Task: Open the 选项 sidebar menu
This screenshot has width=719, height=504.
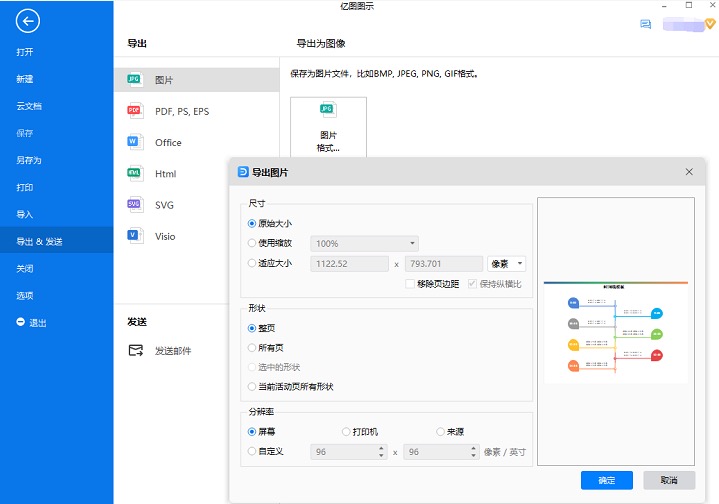Action: click(25, 295)
